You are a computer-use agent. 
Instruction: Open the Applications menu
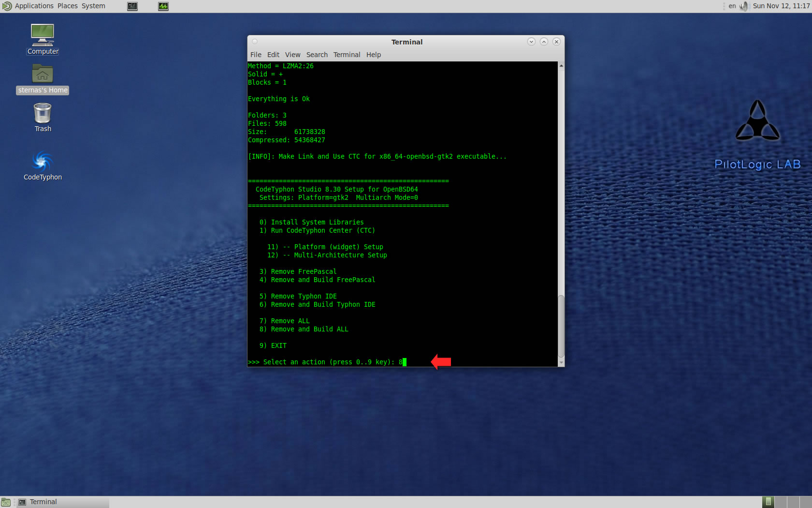tap(34, 6)
